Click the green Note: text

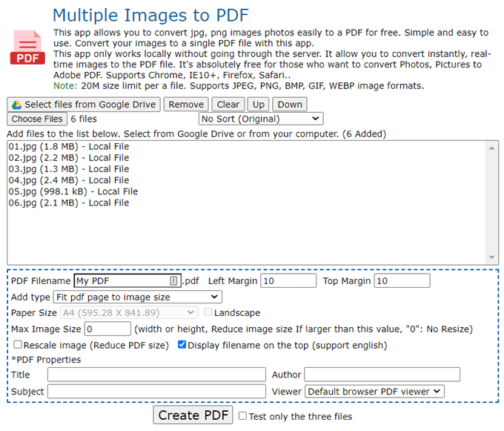tap(65, 86)
